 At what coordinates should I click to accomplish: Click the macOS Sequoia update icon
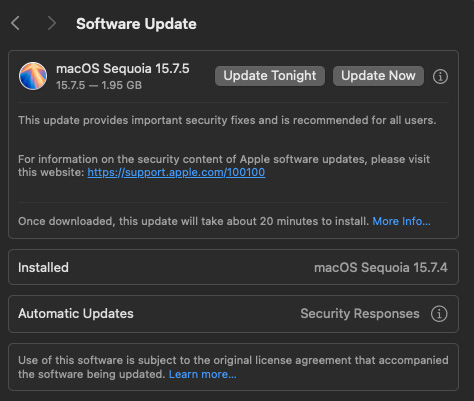[33, 76]
